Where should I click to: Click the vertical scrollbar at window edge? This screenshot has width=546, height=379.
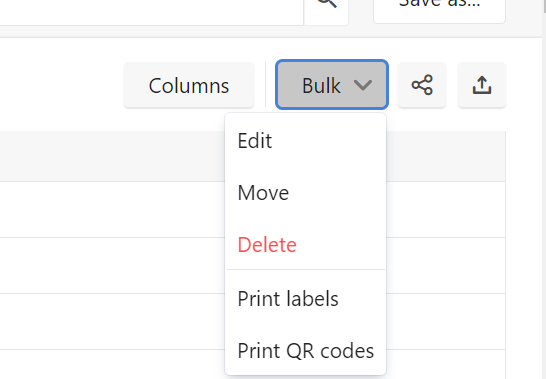pos(544,190)
